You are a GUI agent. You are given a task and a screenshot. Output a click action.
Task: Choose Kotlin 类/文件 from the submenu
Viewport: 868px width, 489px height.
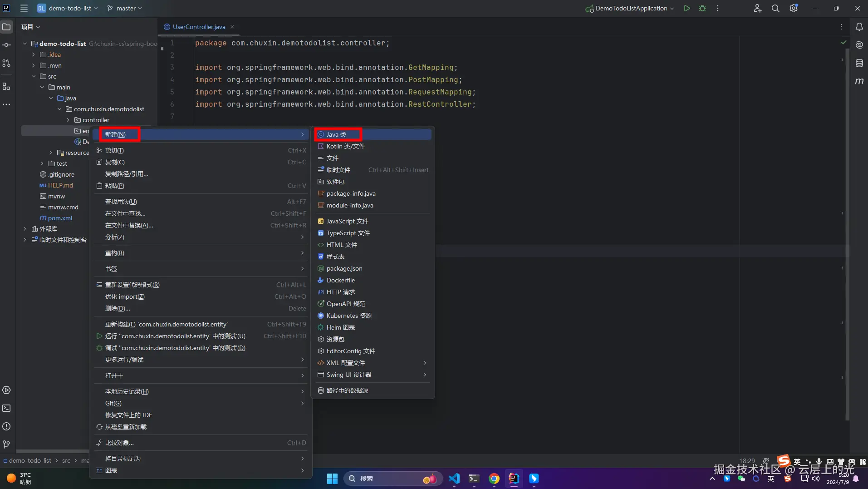point(373,146)
